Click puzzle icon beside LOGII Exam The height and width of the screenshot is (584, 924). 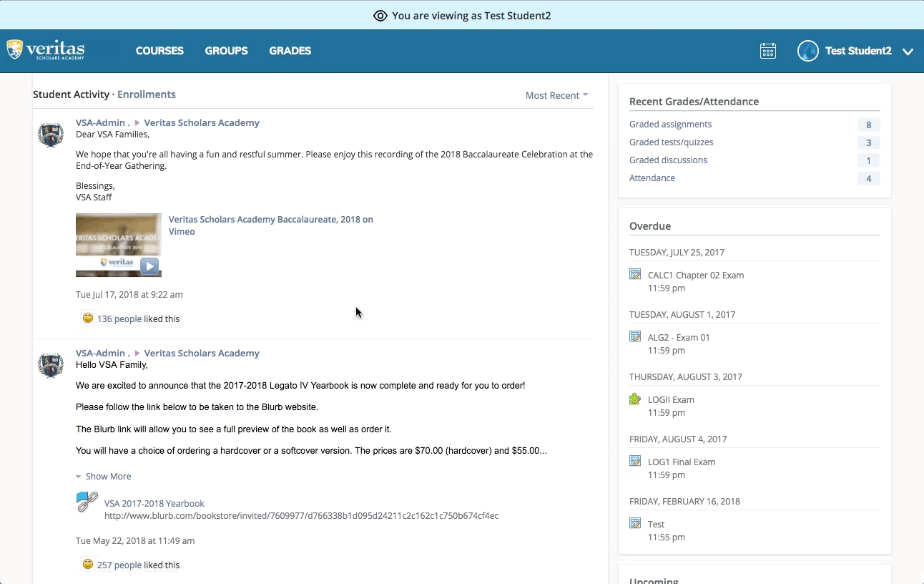pos(635,399)
